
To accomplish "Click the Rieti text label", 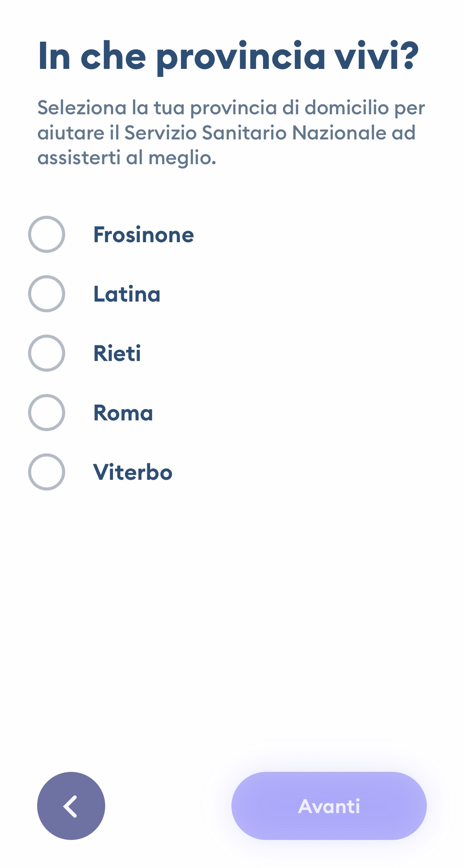I will pyautogui.click(x=117, y=354).
